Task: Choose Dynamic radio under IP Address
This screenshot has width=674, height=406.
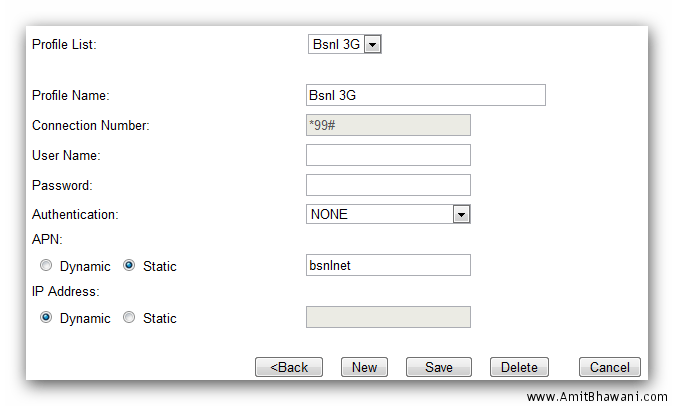Action: (46, 317)
